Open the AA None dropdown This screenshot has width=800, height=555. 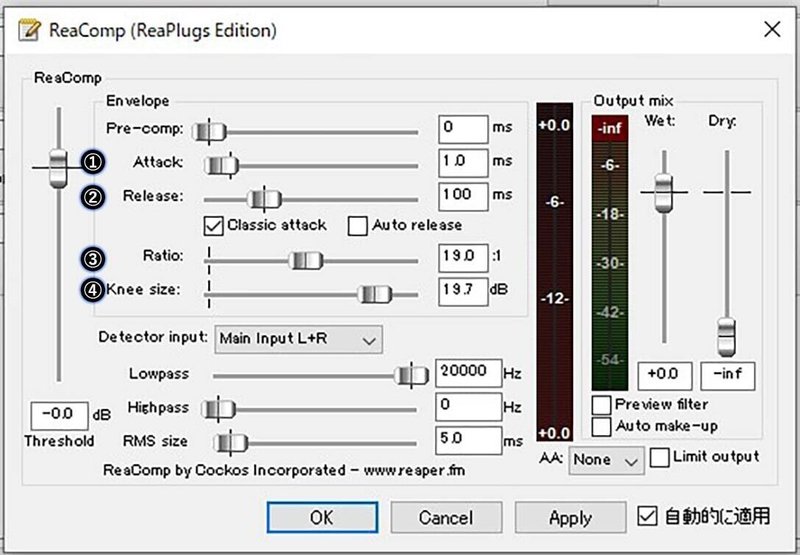coord(607,461)
